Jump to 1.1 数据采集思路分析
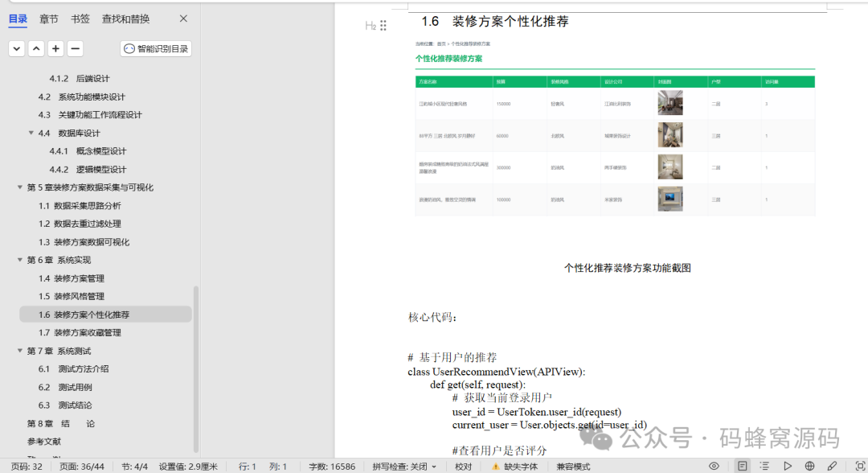Image resolution: width=868 pixels, height=473 pixels. click(79, 205)
